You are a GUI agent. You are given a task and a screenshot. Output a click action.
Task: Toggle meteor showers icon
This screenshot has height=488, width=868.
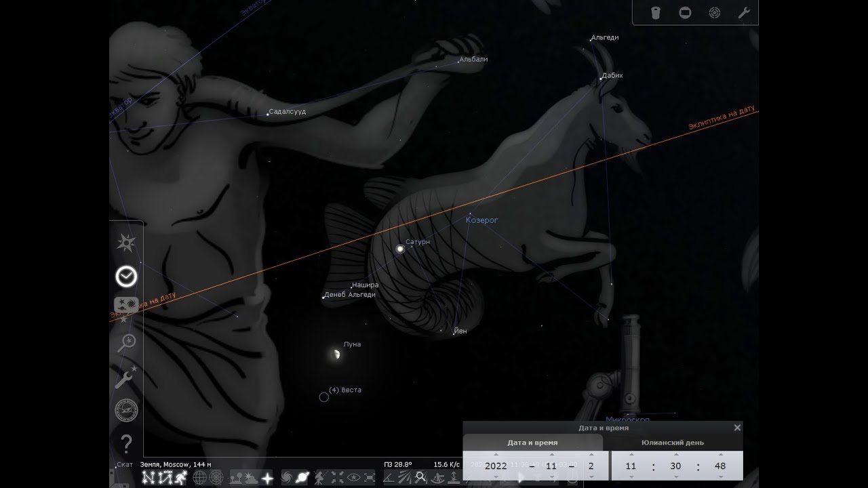coord(405,478)
